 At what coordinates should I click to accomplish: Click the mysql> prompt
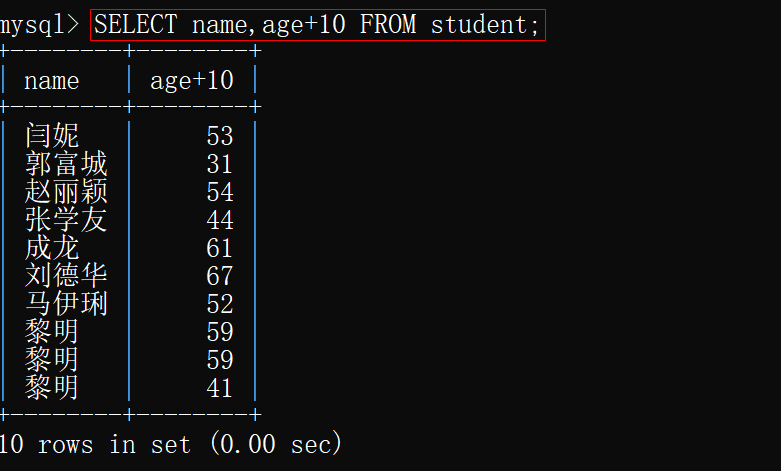coord(40,25)
